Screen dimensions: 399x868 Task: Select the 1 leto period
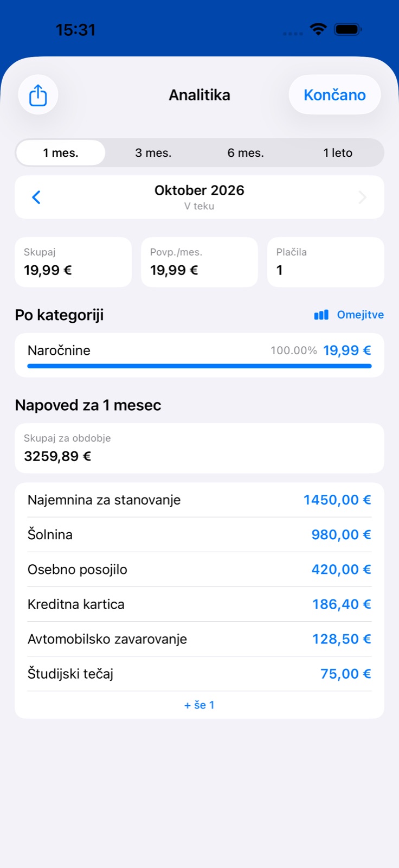tap(338, 153)
